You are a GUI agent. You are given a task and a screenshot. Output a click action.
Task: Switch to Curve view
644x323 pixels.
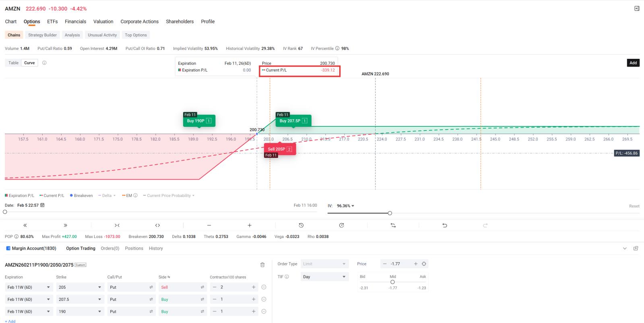tap(29, 63)
